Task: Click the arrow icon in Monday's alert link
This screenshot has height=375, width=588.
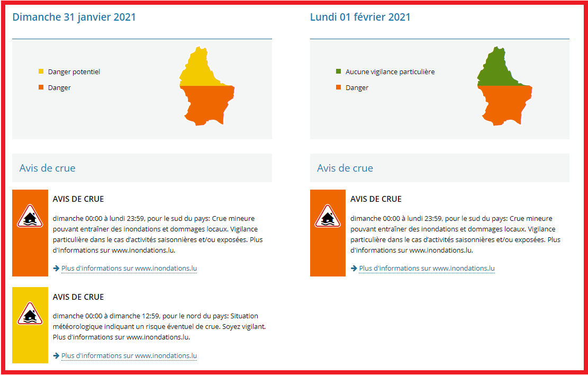Action: [x=354, y=269]
